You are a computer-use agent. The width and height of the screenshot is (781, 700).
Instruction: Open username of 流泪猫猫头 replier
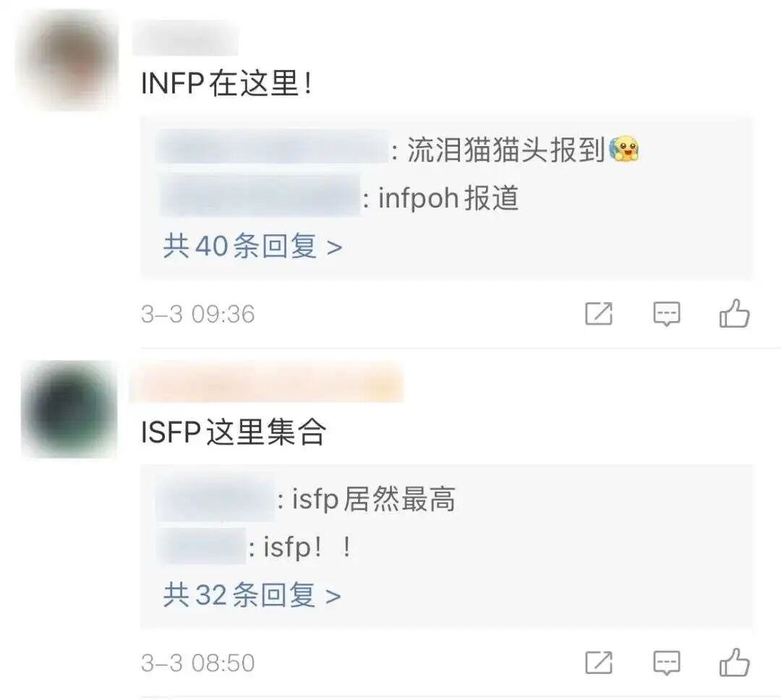coord(272,147)
